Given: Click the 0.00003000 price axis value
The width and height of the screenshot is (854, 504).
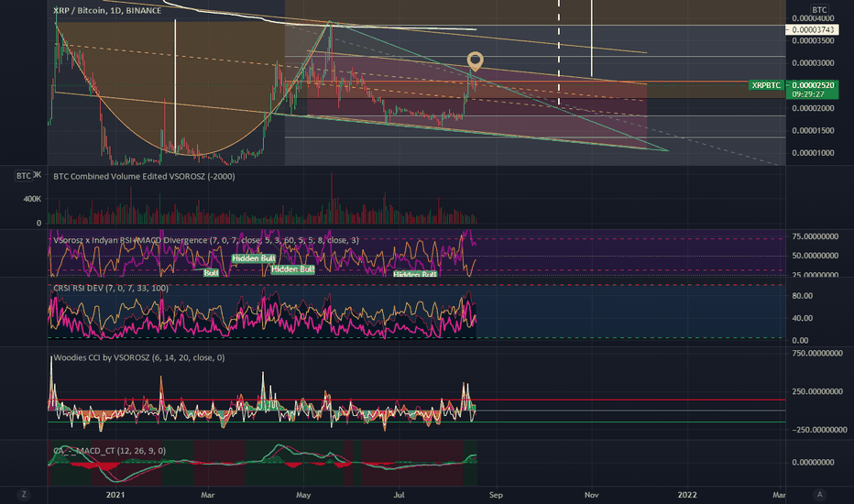Looking at the screenshot, I should tap(813, 63).
